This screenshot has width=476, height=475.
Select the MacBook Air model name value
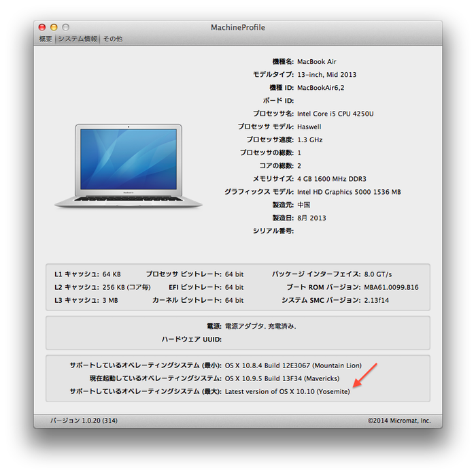(317, 62)
